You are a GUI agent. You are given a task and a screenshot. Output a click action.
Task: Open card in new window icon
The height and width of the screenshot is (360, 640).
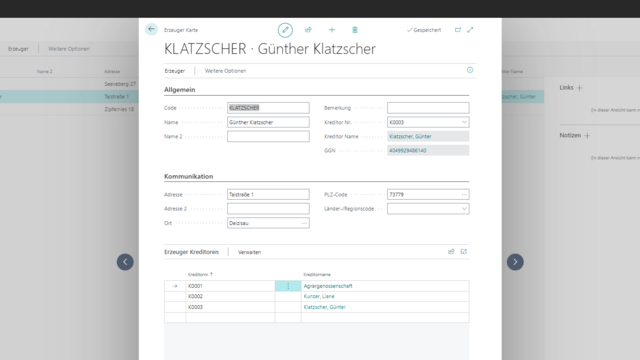coord(458,30)
